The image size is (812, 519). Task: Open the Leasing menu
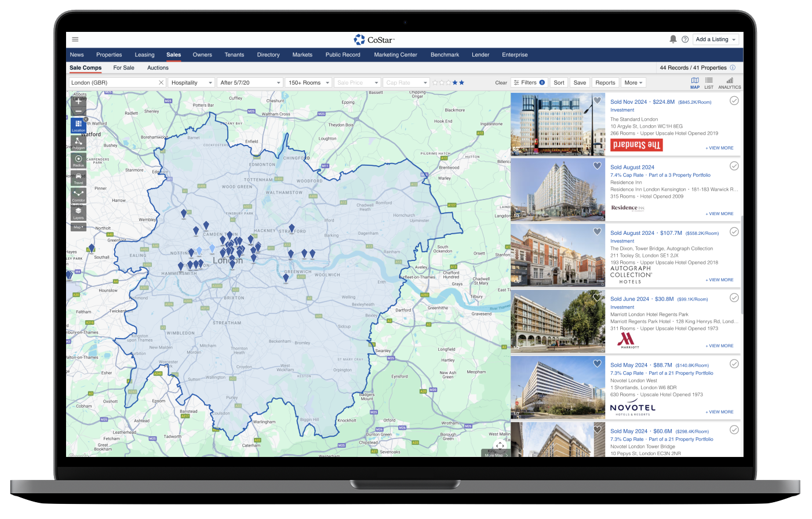(x=144, y=55)
